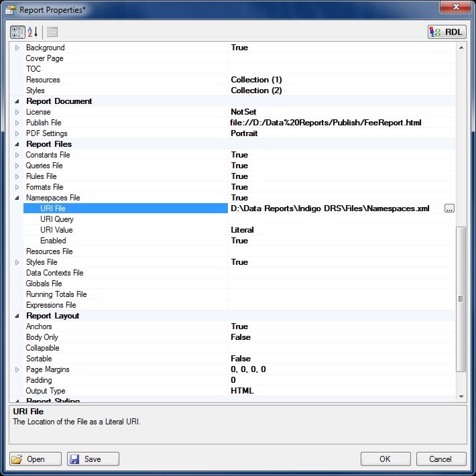Collapse the Report Layout category
This screenshot has height=476, width=476.
[x=17, y=316]
